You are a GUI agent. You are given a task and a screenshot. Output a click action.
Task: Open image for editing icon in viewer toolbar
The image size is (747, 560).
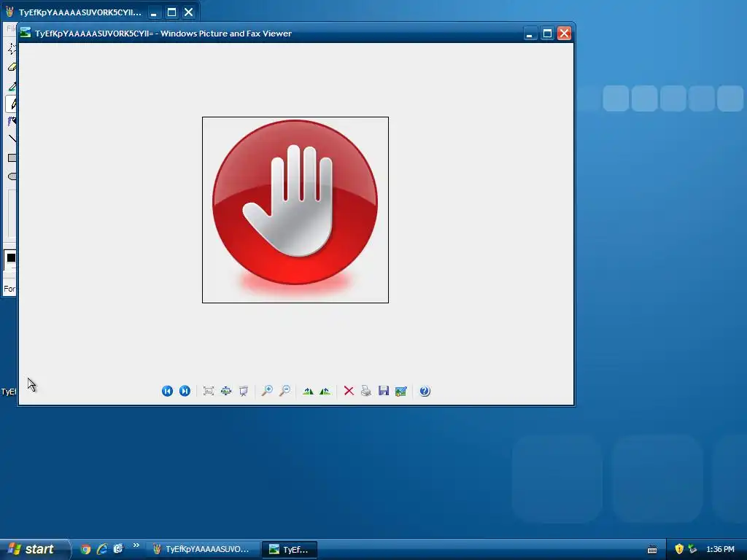tap(400, 391)
